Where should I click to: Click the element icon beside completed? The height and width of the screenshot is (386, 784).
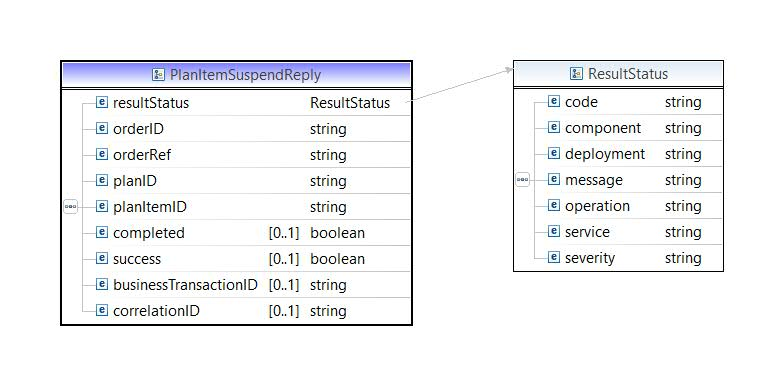pos(102,232)
